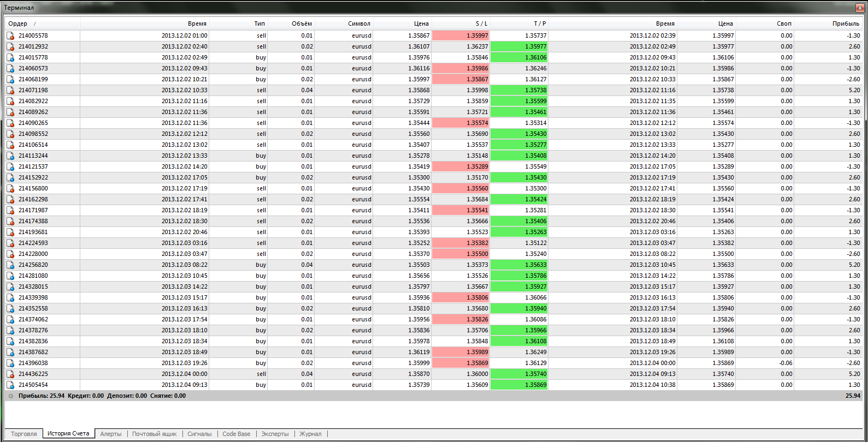
Task: Click order icon for 214224593
Action: pyautogui.click(x=10, y=243)
